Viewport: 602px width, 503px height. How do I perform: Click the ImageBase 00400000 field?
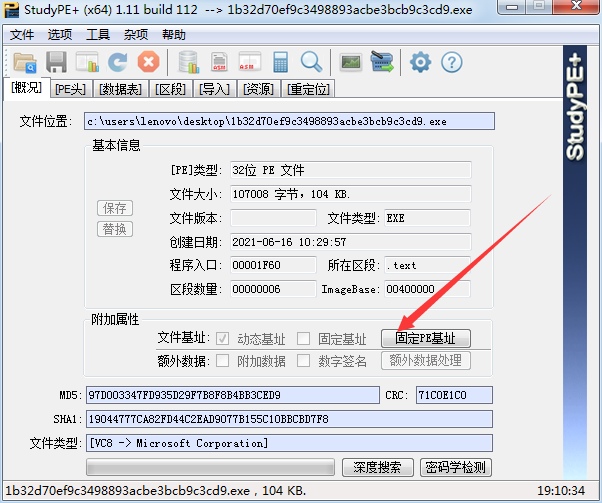tap(427, 289)
